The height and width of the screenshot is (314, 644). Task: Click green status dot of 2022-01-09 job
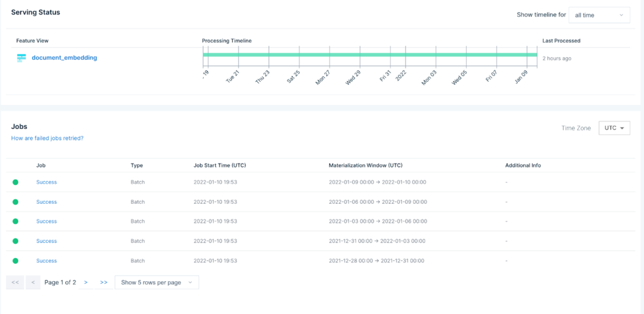pos(16,182)
